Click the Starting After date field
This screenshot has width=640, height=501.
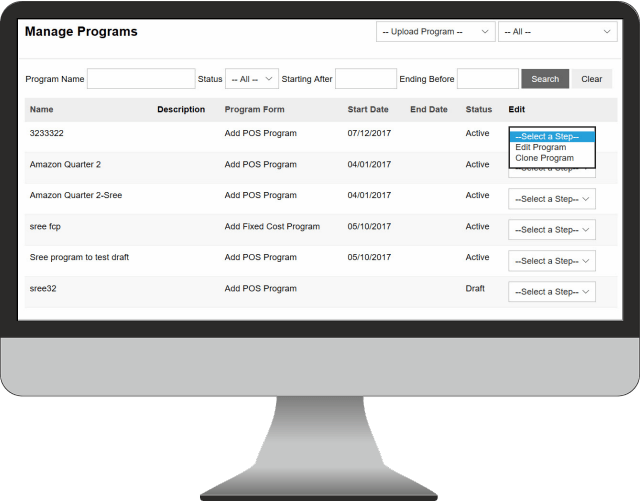click(x=366, y=79)
